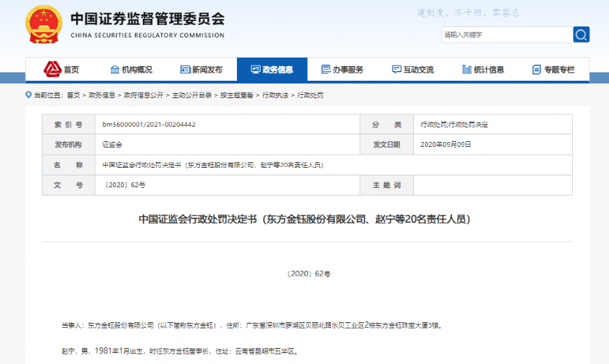The image size is (609, 364).
Task: Click the form icon beside 办事服务
Action: pyautogui.click(x=326, y=70)
